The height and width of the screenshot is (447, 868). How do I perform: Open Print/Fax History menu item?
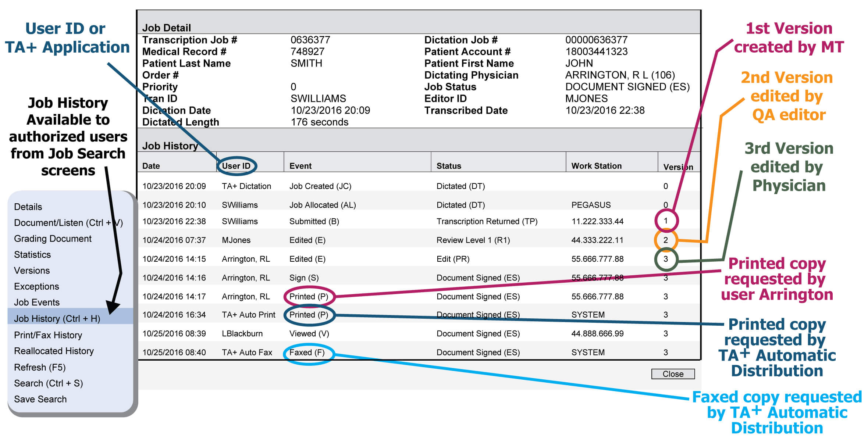48,335
